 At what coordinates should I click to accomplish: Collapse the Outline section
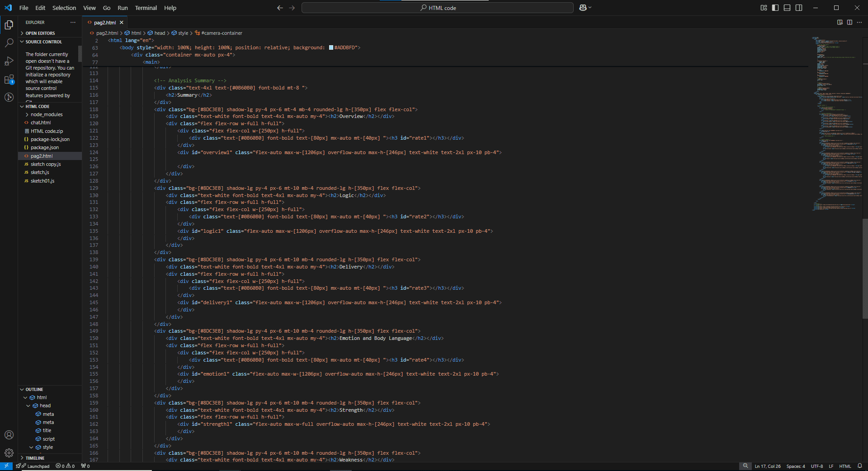pos(50,389)
